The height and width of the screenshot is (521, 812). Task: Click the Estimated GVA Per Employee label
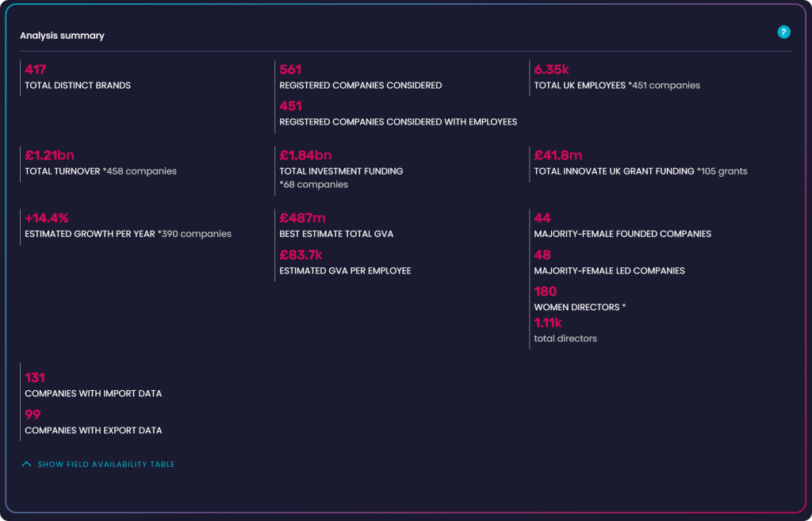345,271
